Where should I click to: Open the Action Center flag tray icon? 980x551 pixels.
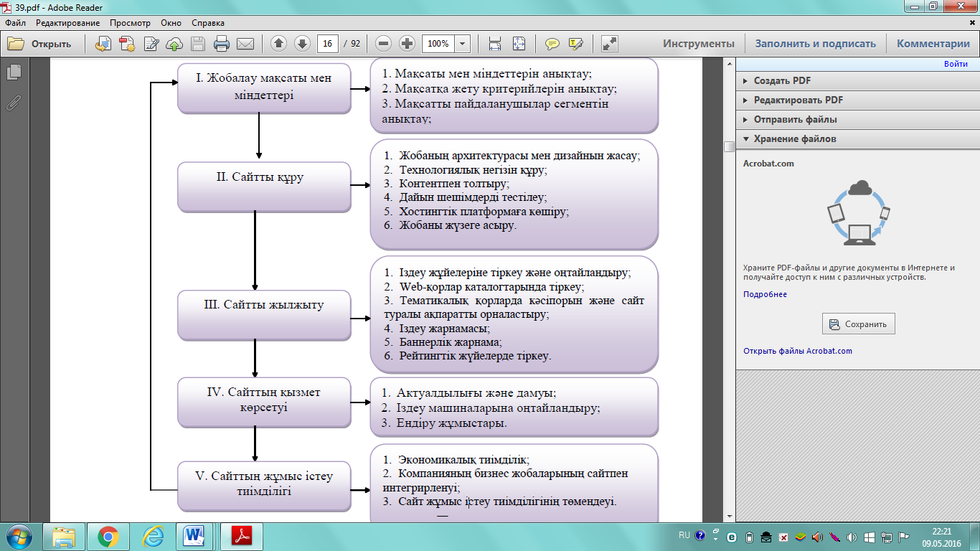click(x=903, y=537)
